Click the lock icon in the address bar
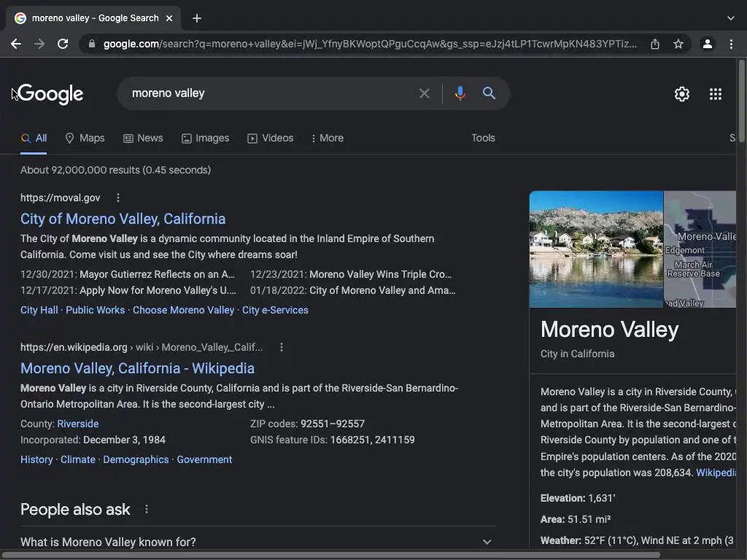The width and height of the screenshot is (747, 560). (92, 44)
